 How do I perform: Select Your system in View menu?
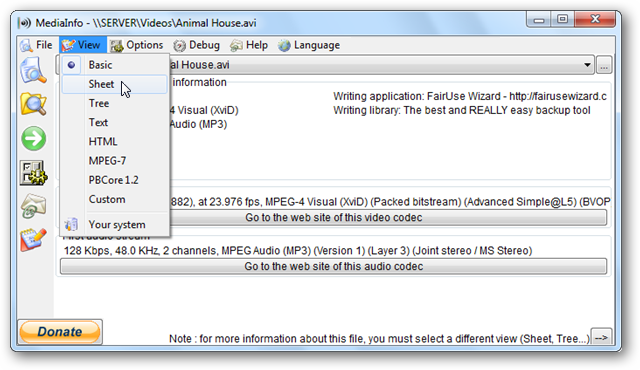click(x=114, y=224)
